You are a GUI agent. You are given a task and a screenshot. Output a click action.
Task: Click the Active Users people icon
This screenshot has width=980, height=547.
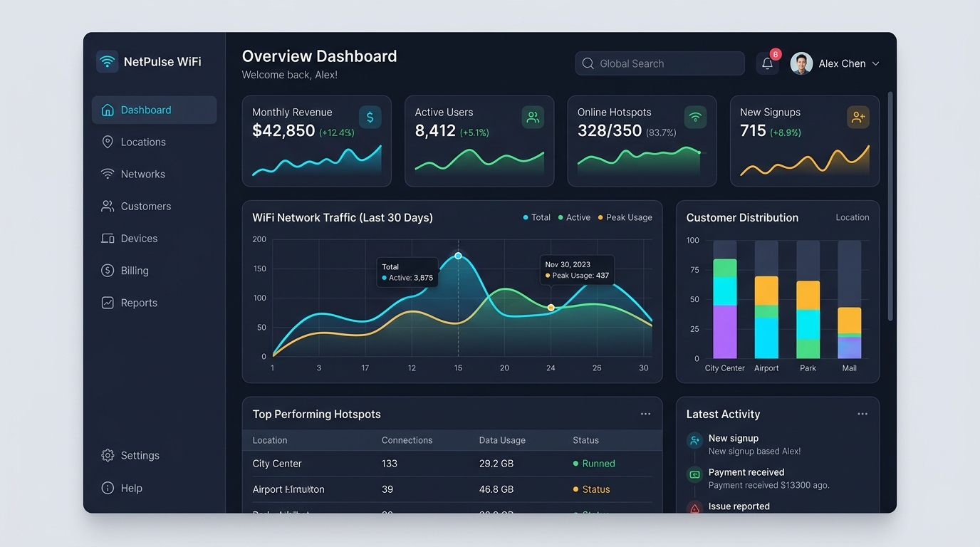coord(533,118)
